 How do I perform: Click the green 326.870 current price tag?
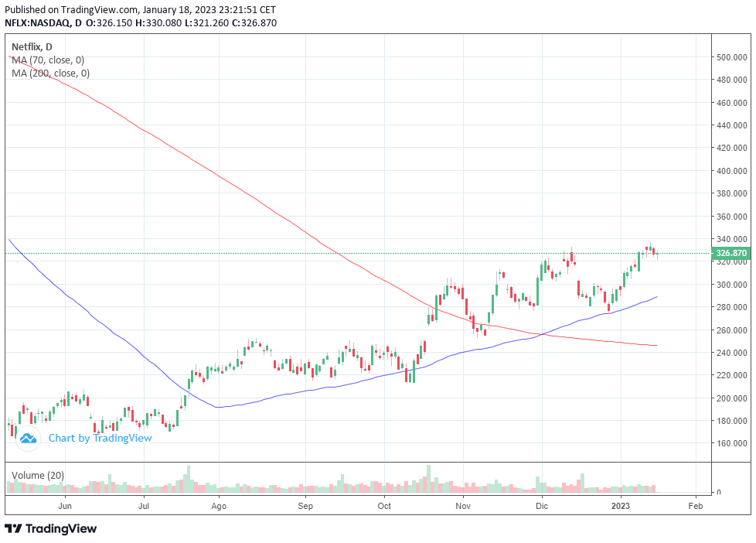[x=731, y=254]
